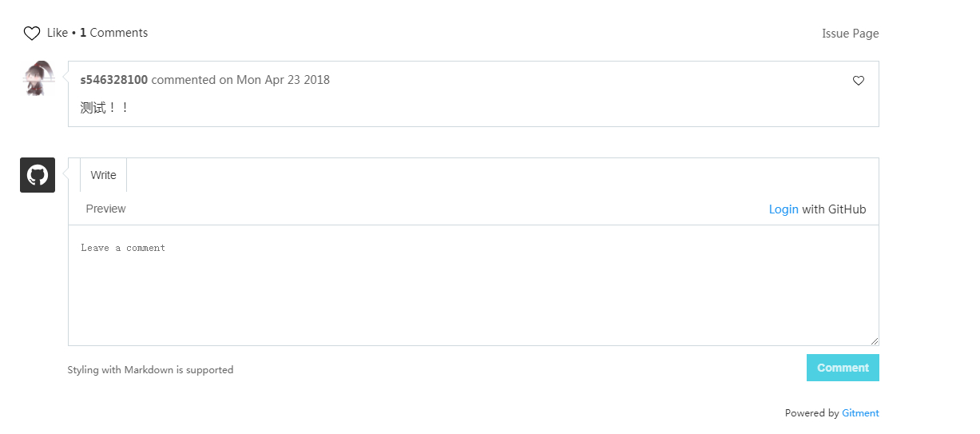Like the comment using its small heart icon
This screenshot has height=434, width=980.
tap(859, 81)
